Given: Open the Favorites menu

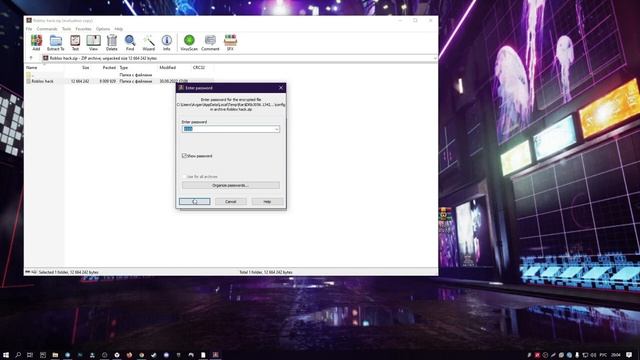Looking at the screenshot, I should tap(83, 29).
